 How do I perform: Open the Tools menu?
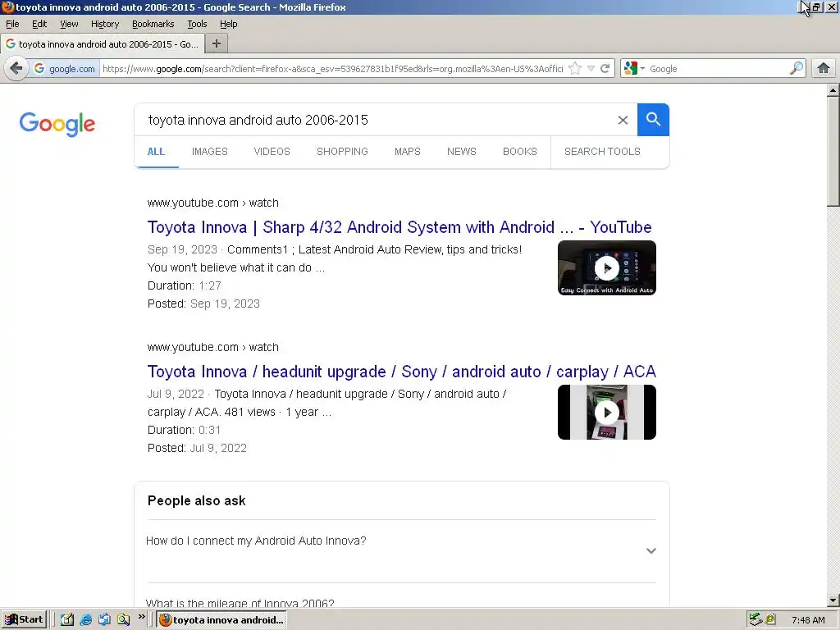click(197, 24)
